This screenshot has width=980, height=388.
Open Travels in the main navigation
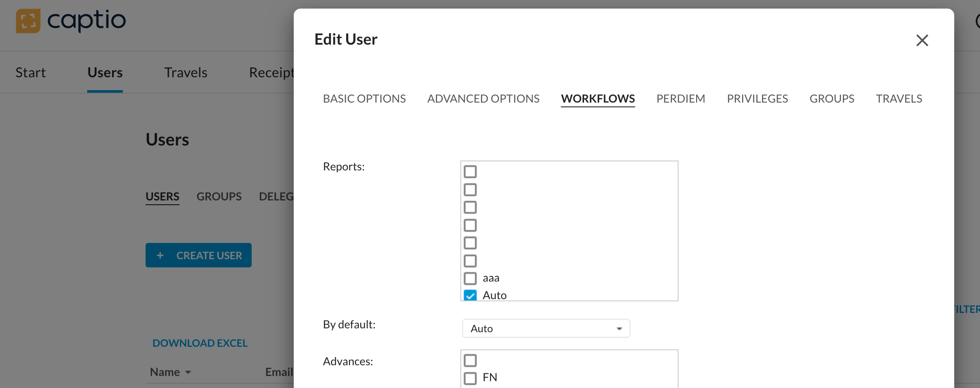pos(186,73)
